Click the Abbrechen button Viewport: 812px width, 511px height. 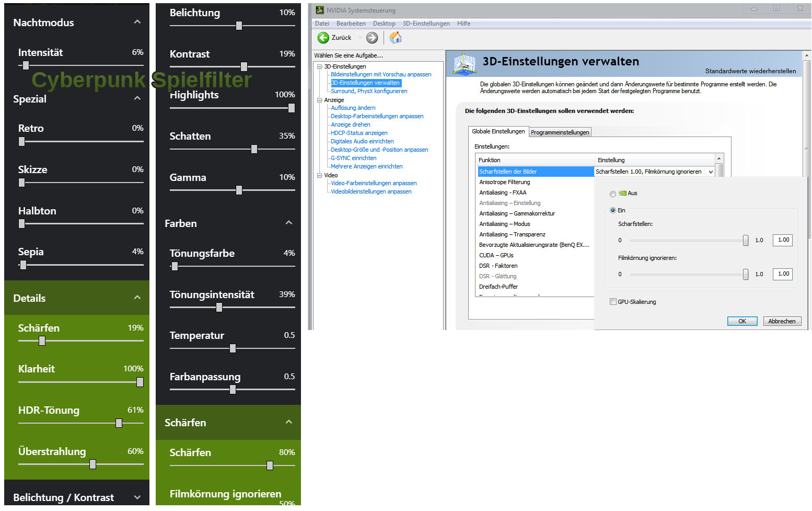click(782, 321)
